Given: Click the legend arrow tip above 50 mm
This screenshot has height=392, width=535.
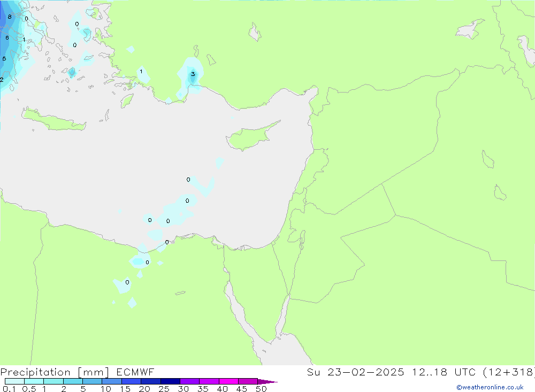Looking at the screenshot, I should (x=267, y=381).
